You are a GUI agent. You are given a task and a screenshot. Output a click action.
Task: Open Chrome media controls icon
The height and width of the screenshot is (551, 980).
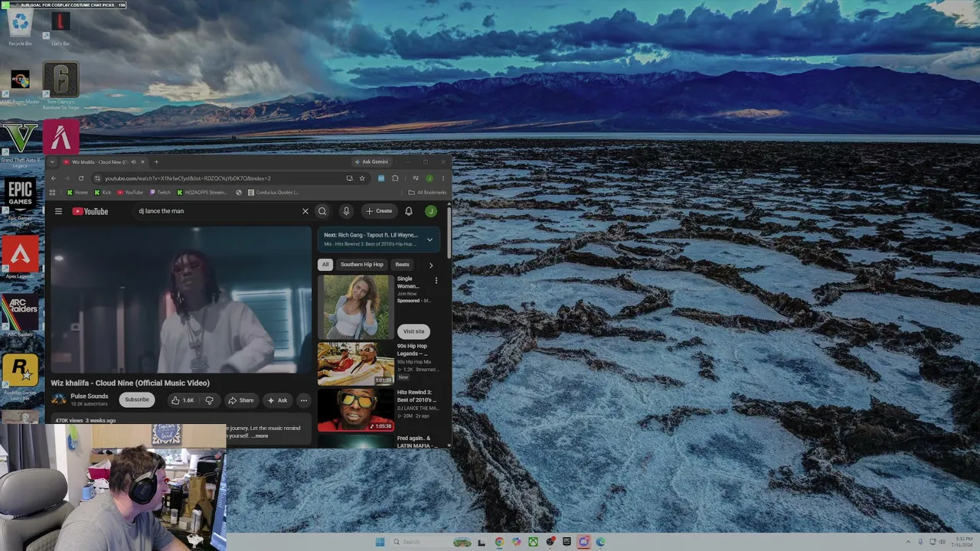(x=415, y=178)
